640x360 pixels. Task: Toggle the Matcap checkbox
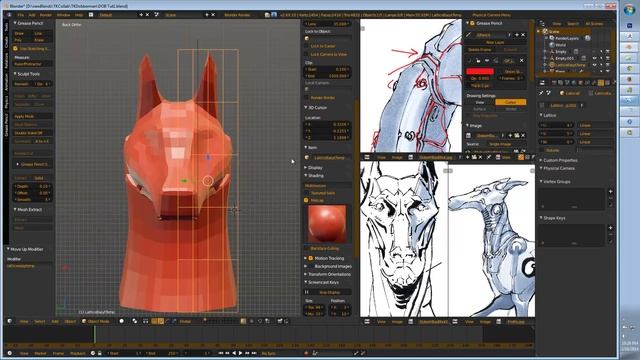pos(307,200)
